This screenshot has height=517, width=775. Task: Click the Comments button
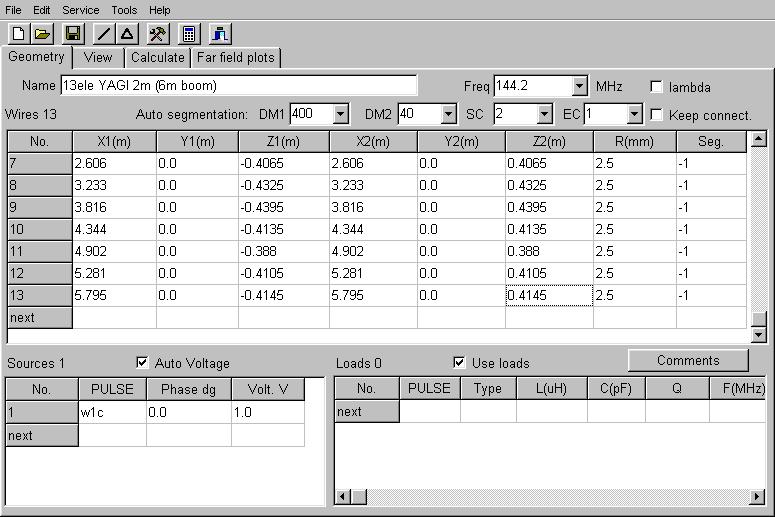click(687, 360)
